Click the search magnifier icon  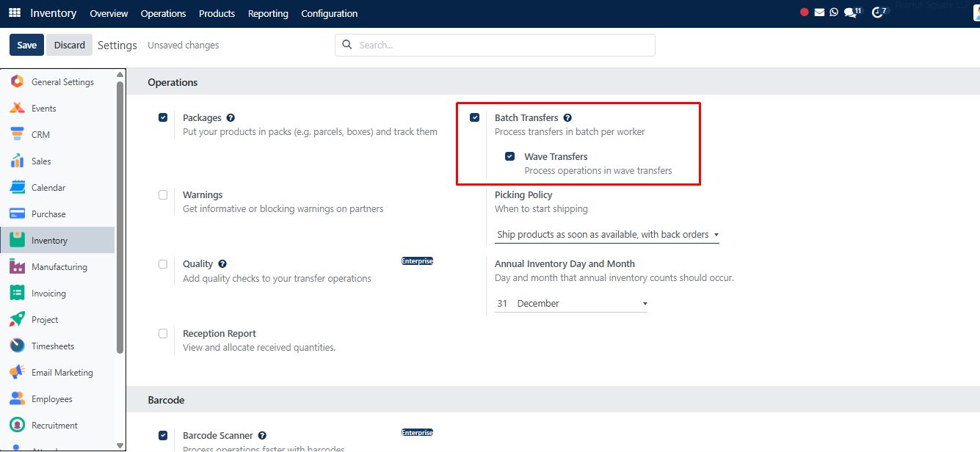(347, 45)
